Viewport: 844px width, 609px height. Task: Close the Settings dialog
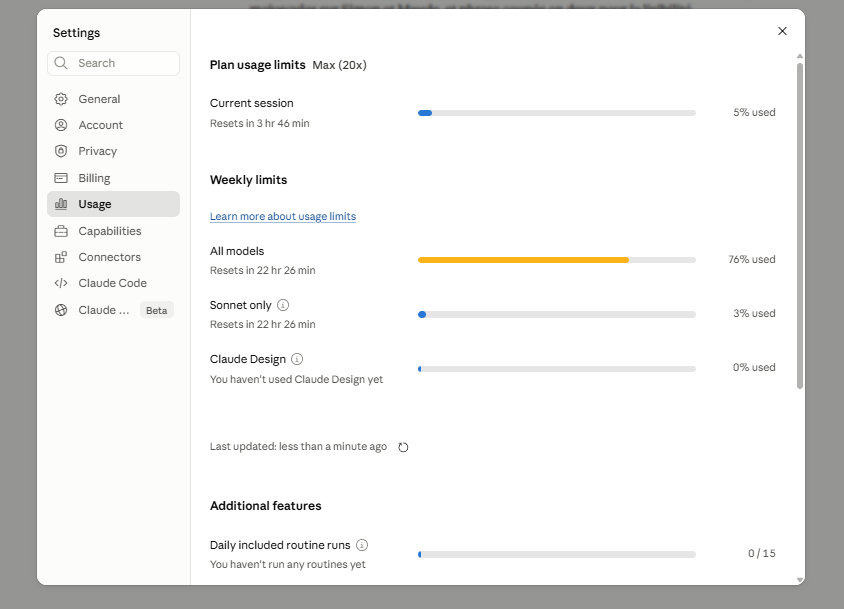pos(782,31)
